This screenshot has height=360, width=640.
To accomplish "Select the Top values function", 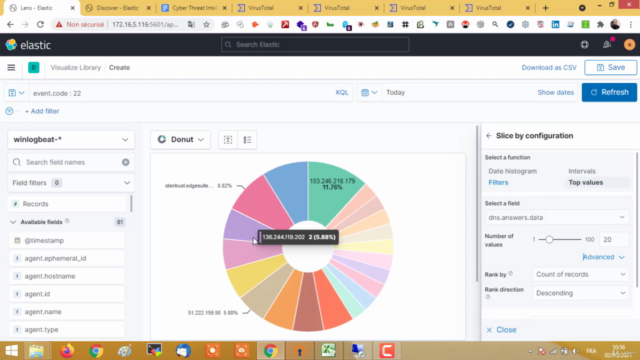I will [585, 182].
